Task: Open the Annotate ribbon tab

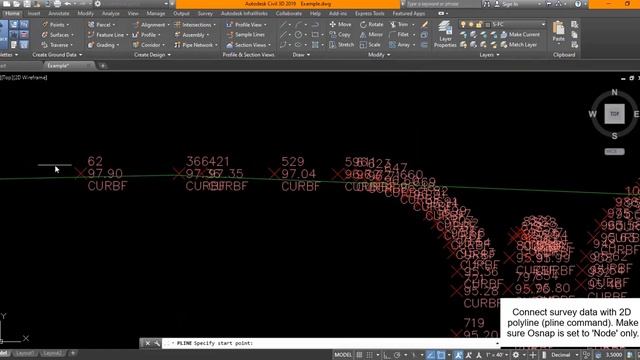Action: point(59,13)
